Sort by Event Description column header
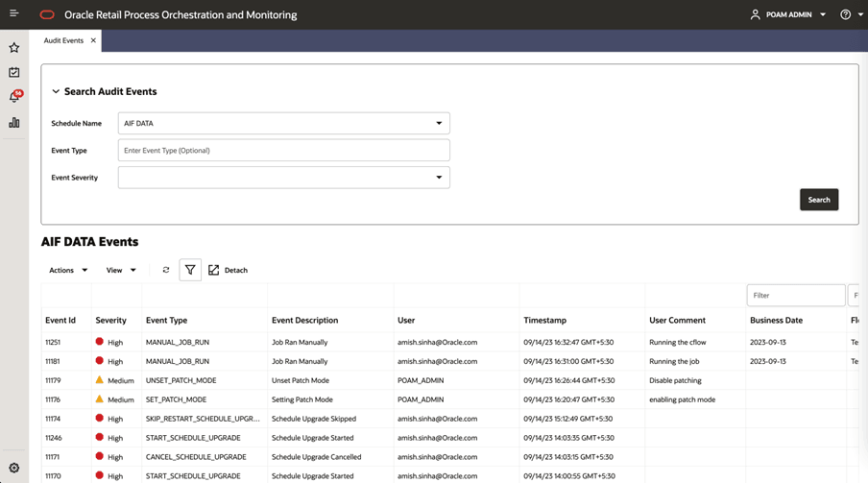Image resolution: width=868 pixels, height=483 pixels. tap(304, 320)
